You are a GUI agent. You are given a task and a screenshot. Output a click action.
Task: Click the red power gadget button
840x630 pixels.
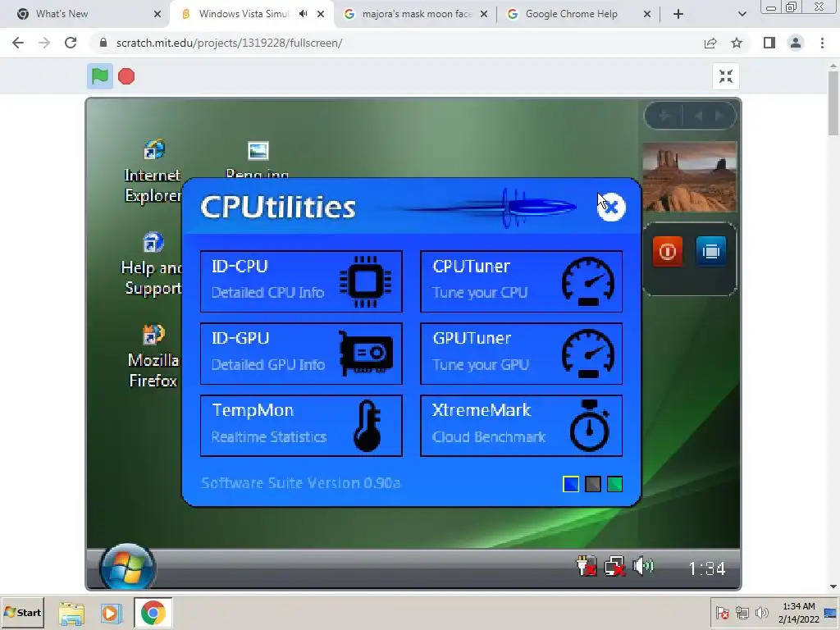click(668, 251)
